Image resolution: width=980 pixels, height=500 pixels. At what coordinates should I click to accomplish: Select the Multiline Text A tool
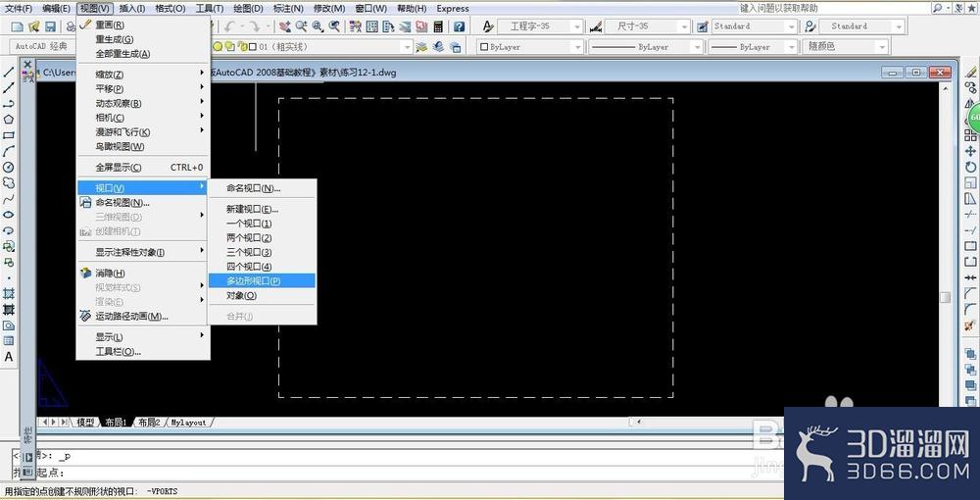[x=9, y=357]
